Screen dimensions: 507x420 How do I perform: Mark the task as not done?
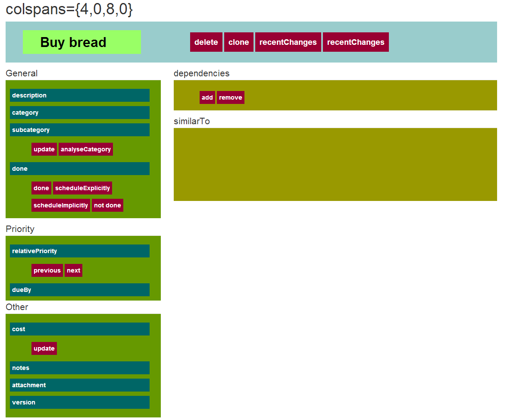pyautogui.click(x=107, y=205)
